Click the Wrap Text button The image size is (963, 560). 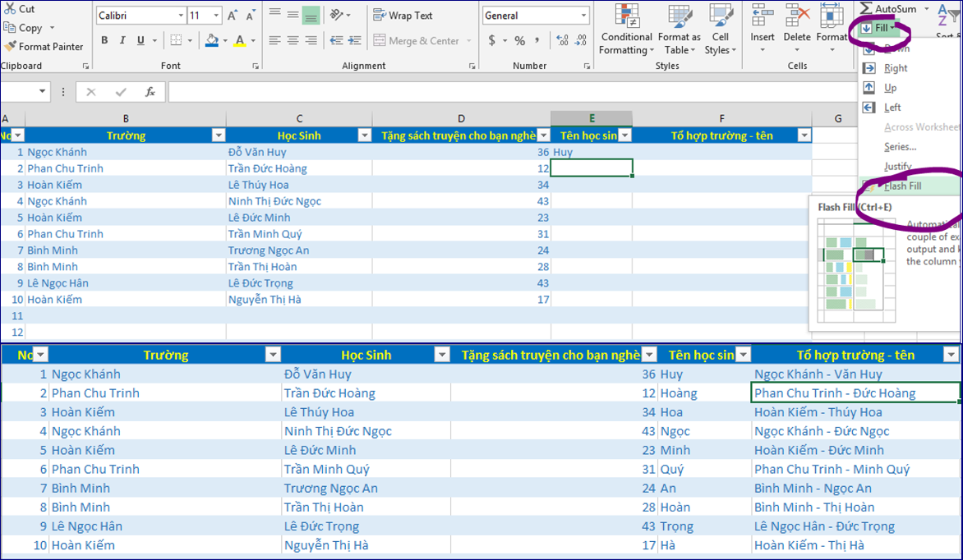403,16
